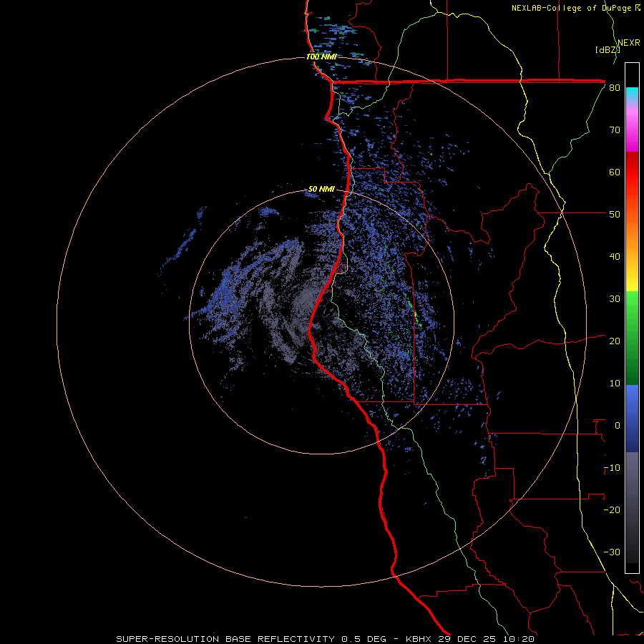Click the 40 value on dBZ scale

(x=615, y=257)
